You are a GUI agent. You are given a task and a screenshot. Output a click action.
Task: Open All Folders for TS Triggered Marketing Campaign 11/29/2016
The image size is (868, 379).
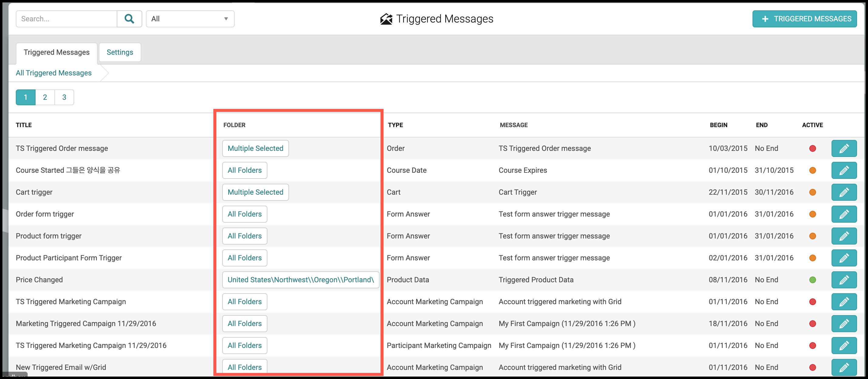[x=245, y=346]
